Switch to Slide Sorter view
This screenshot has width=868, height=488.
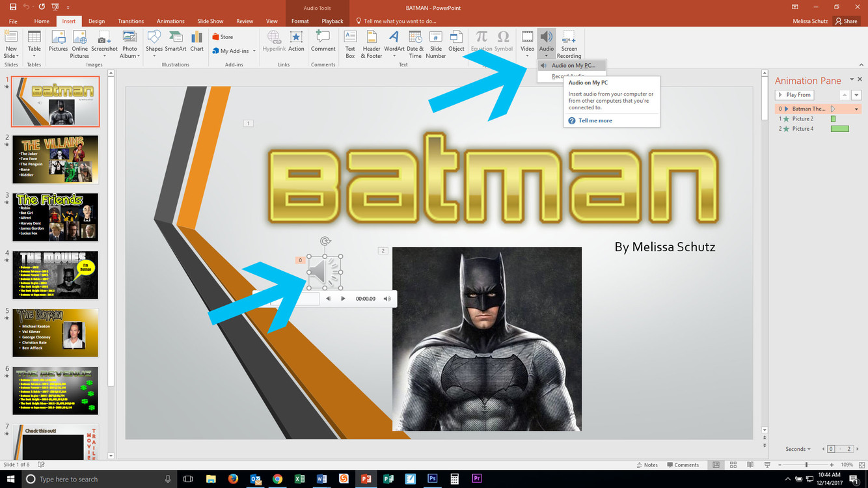click(x=733, y=465)
